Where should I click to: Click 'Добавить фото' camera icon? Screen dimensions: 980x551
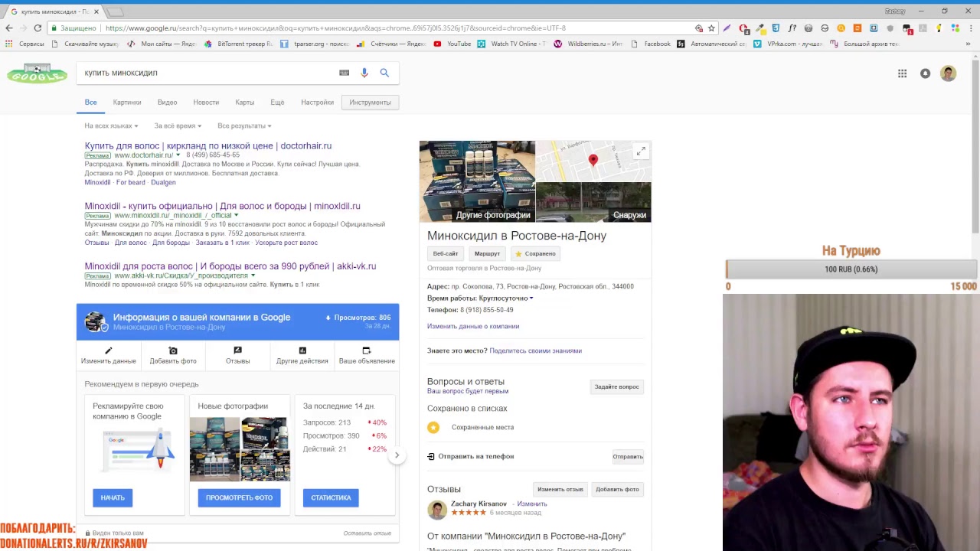coord(173,350)
